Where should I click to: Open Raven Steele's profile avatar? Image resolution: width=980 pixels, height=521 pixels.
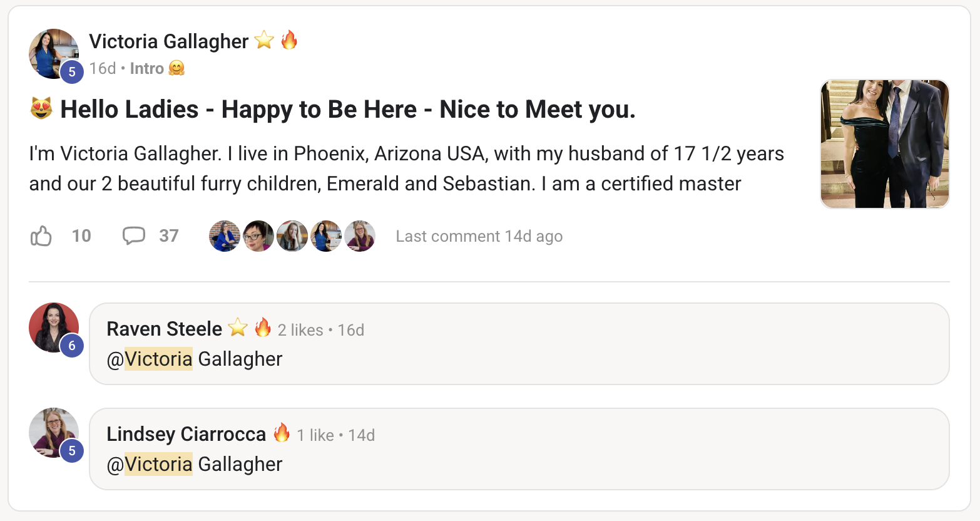[54, 328]
